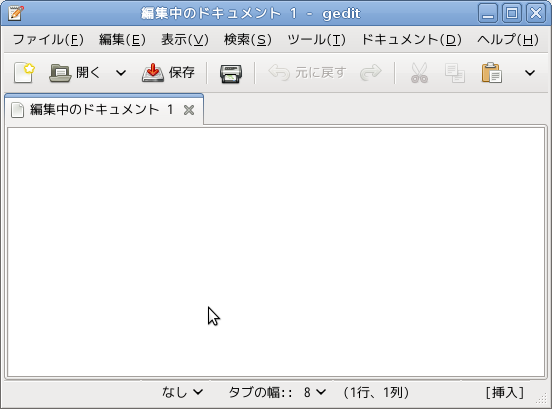Viewport: 552px width, 409px height.
Task: Click the clipboard paste icon
Action: tap(491, 73)
